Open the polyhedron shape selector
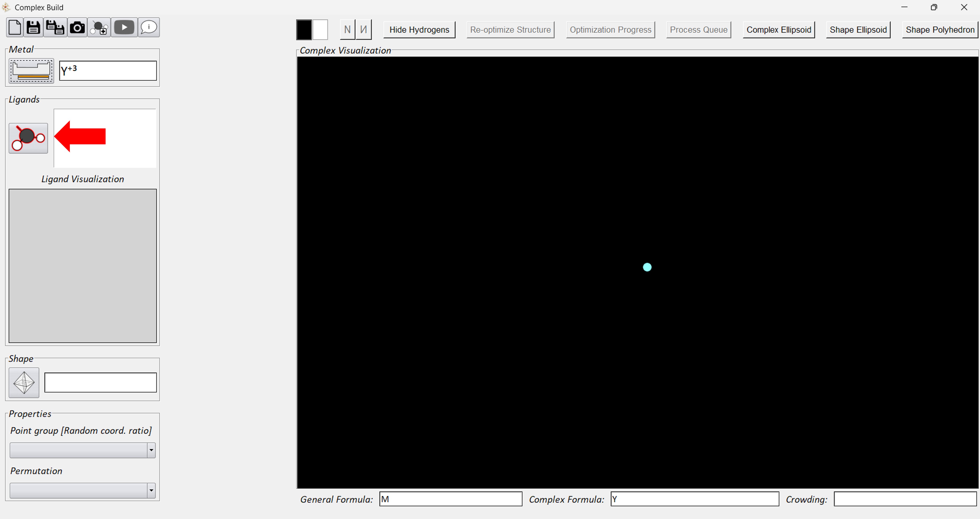 [24, 383]
